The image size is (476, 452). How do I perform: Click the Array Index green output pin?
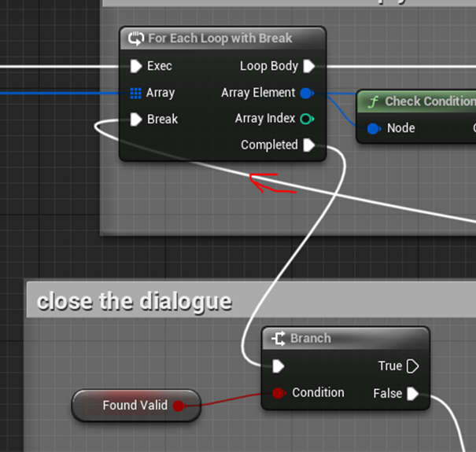(x=307, y=119)
